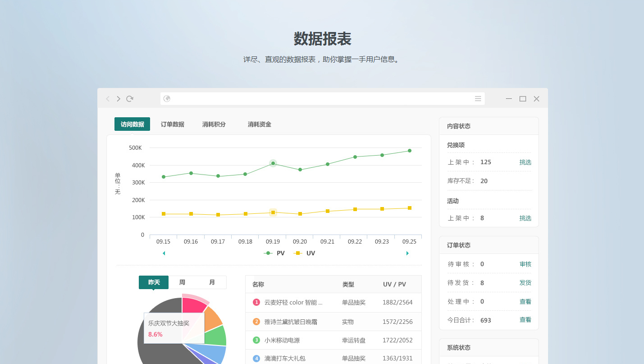
Task: Click the browser back arrow
Action: coord(108,99)
